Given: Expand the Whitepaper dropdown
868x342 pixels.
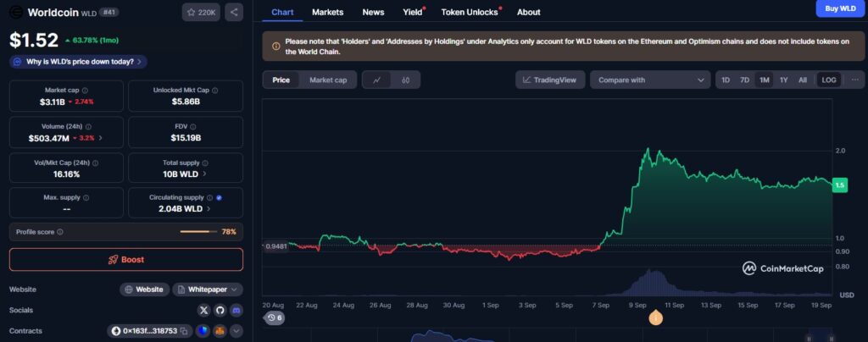Looking at the screenshot, I should (208, 289).
